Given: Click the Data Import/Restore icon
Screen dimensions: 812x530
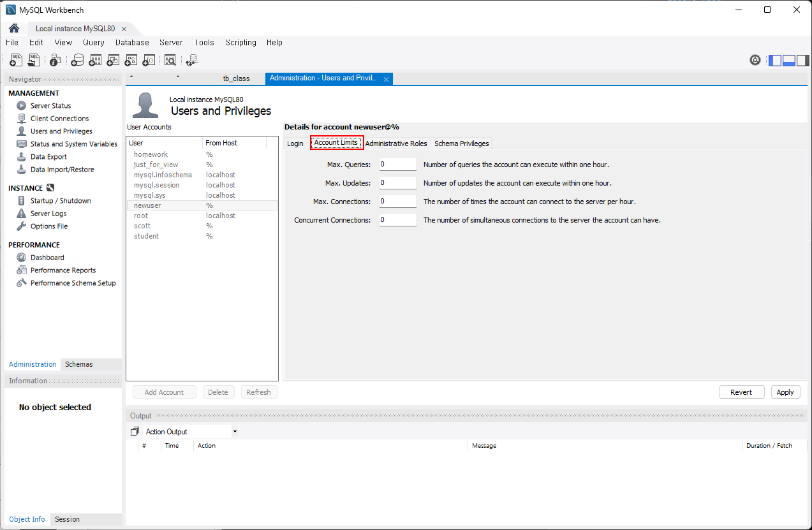Looking at the screenshot, I should (x=22, y=170).
